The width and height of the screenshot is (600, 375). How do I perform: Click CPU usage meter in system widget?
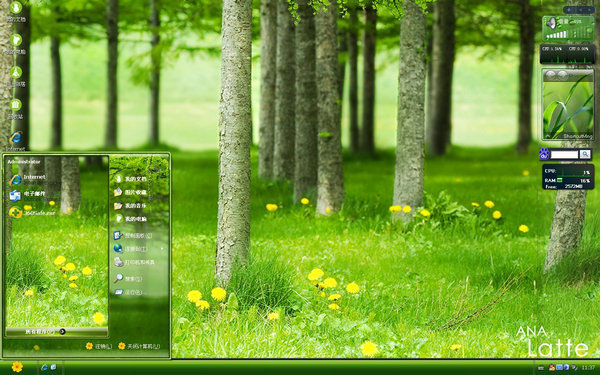pyautogui.click(x=568, y=172)
